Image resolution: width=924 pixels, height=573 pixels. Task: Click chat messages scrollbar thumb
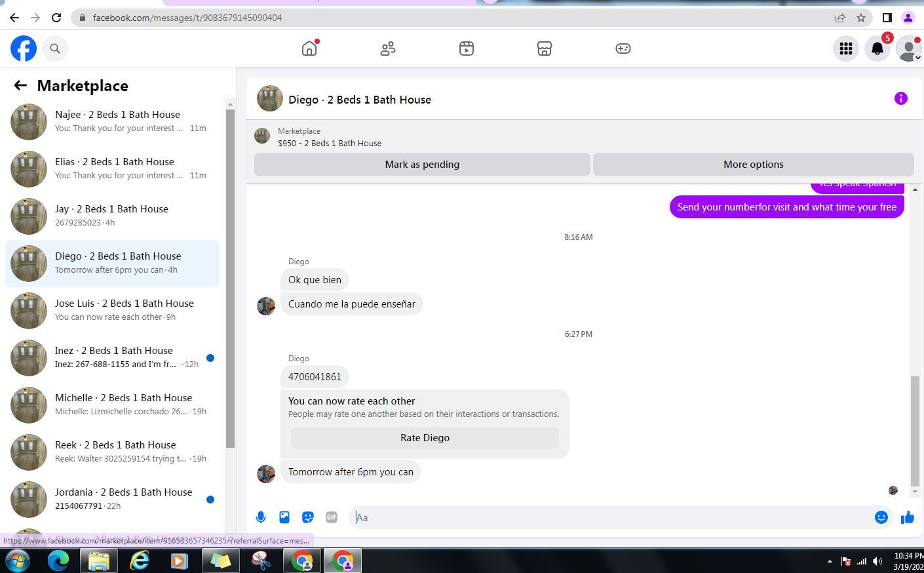(915, 430)
